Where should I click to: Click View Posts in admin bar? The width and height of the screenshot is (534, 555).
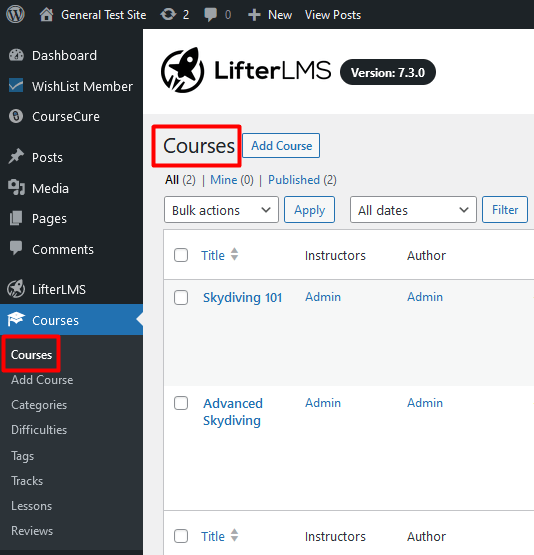click(333, 15)
